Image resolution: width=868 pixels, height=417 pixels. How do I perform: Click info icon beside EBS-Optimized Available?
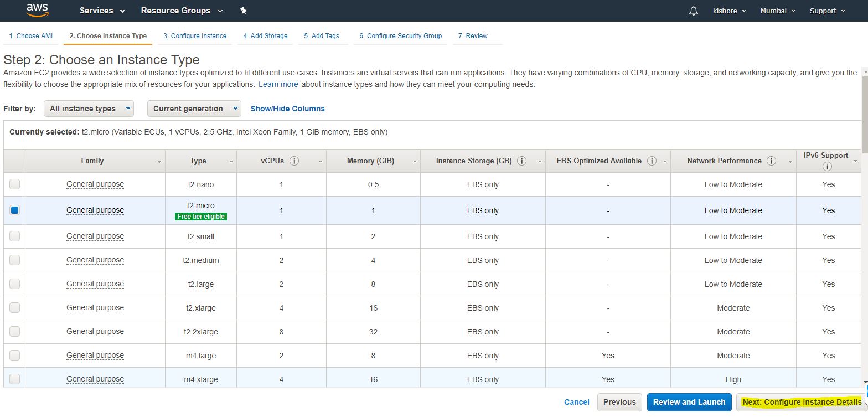[x=652, y=161]
